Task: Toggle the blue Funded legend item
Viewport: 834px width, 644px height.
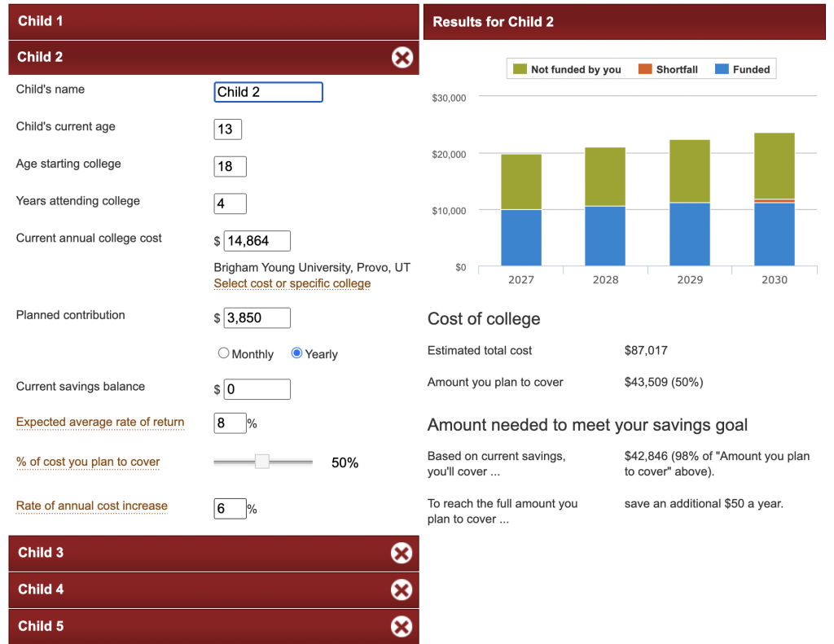Action: 742,69
